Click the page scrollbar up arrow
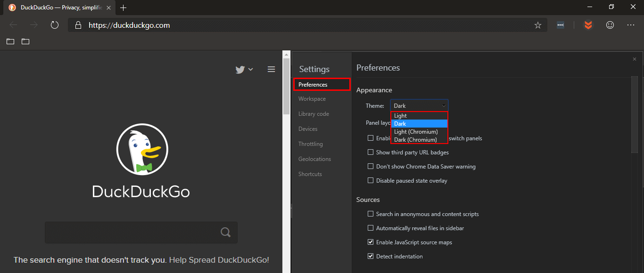The width and height of the screenshot is (644, 273). [x=286, y=54]
